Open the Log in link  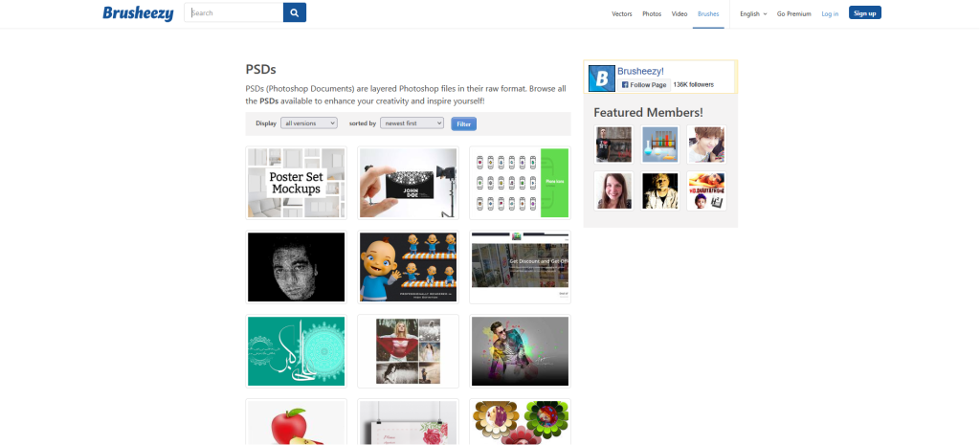830,13
